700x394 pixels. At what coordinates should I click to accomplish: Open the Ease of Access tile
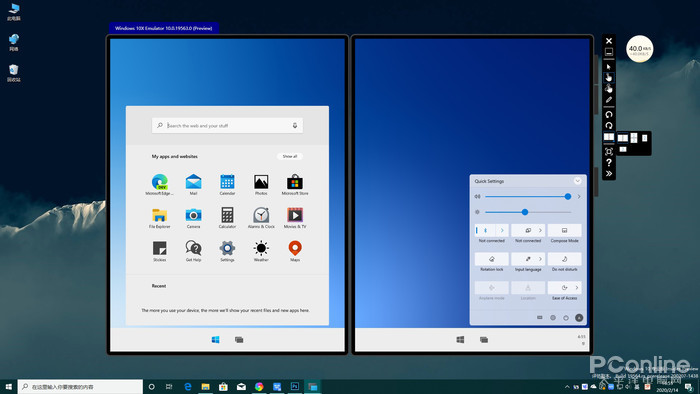click(564, 287)
